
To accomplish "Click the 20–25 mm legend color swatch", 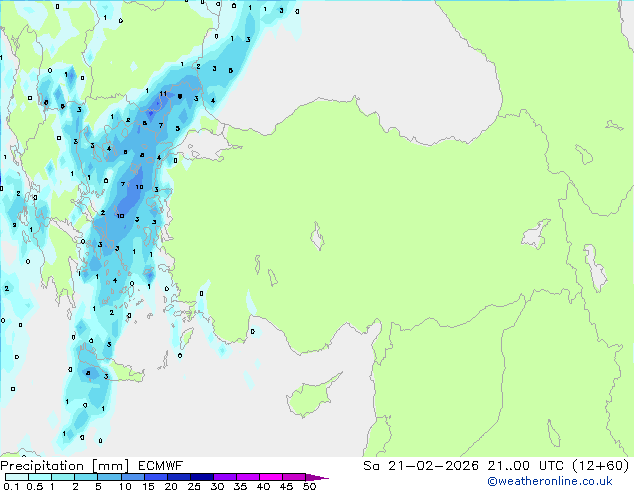I will point(178,477).
